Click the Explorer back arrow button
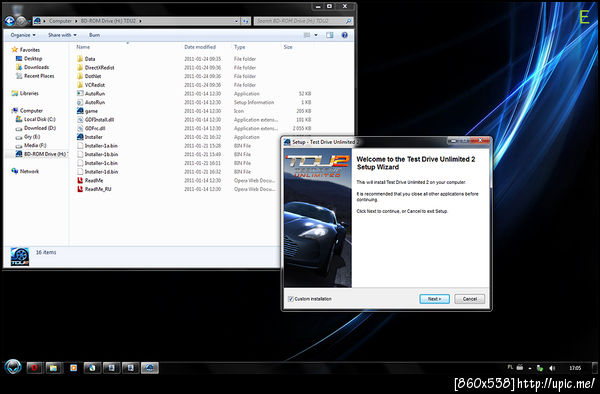This screenshot has height=394, width=600. click(x=9, y=21)
